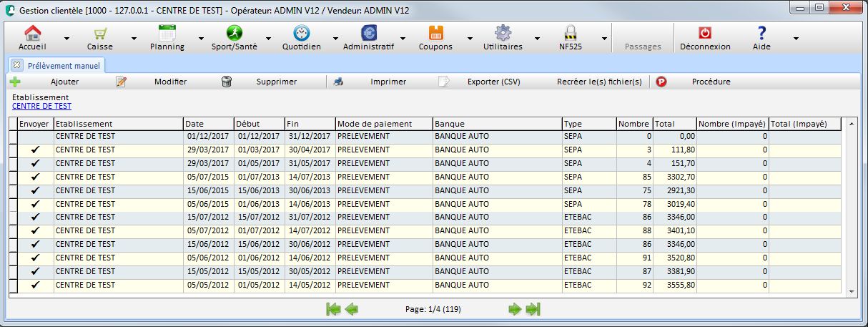Expand the Utilitaires dropdown arrow
Viewport: 868px width, 327px height.
[536, 38]
